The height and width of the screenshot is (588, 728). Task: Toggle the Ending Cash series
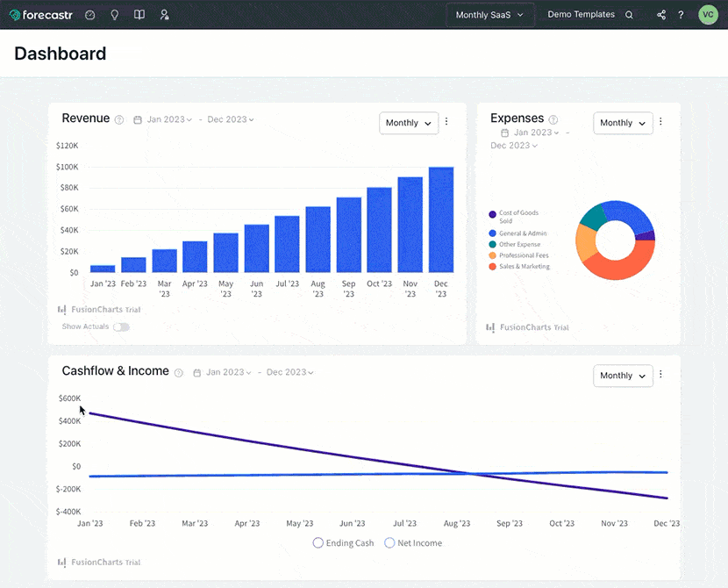[x=344, y=543]
